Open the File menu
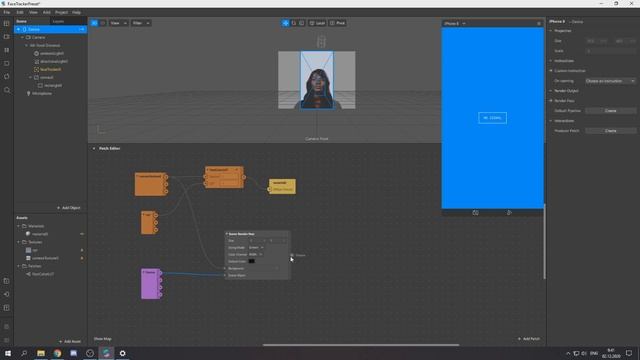Image resolution: width=640 pixels, height=360 pixels. pyautogui.click(x=7, y=12)
